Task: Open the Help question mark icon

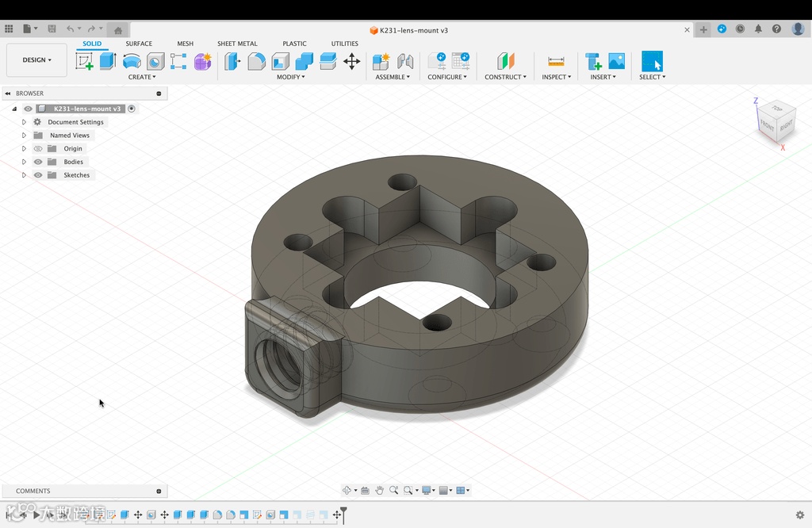Action: (x=776, y=29)
